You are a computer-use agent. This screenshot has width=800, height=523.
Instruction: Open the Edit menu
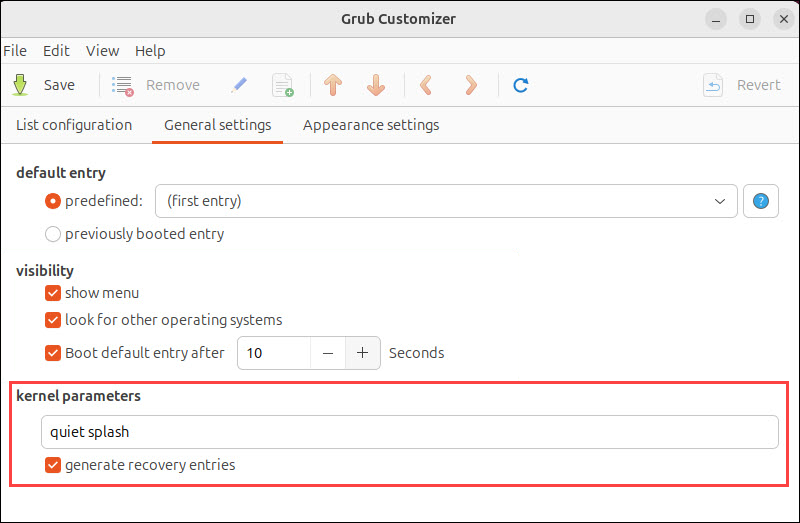pos(56,51)
